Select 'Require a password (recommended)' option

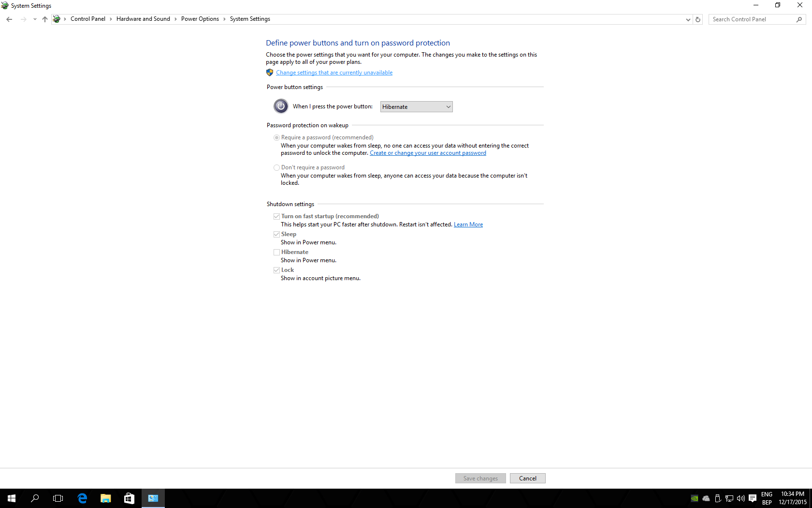tap(277, 138)
